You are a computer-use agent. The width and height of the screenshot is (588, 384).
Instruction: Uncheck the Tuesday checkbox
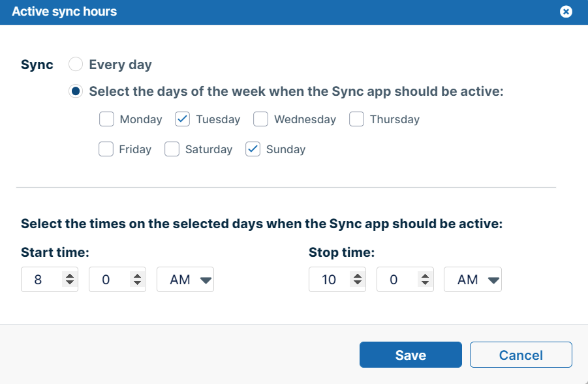tap(183, 119)
